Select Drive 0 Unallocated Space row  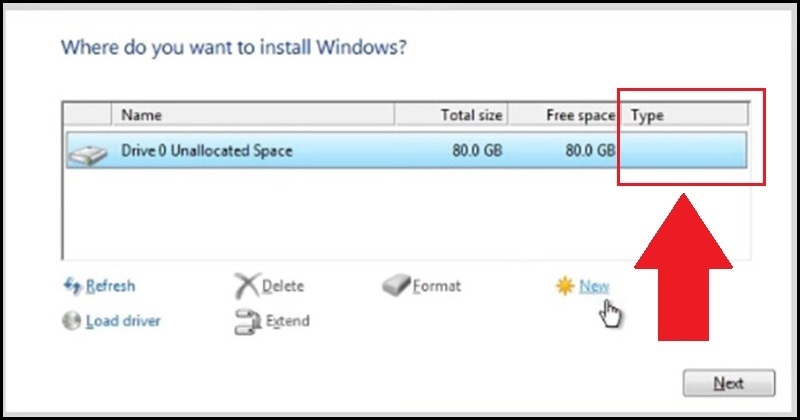(x=300, y=151)
